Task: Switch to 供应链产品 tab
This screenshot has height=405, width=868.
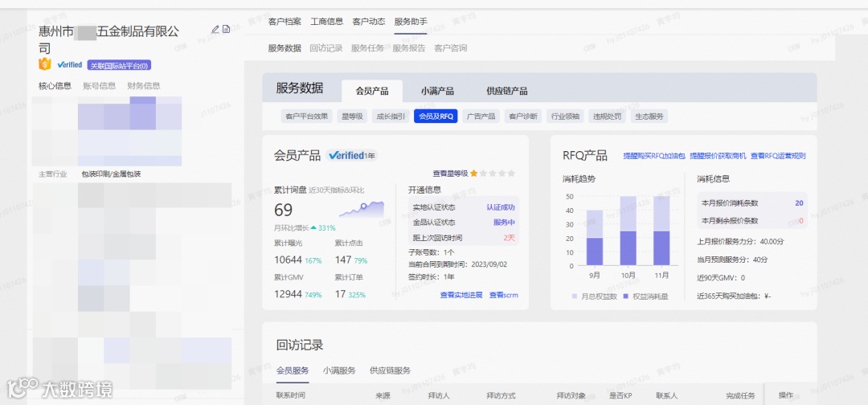Action: (507, 92)
